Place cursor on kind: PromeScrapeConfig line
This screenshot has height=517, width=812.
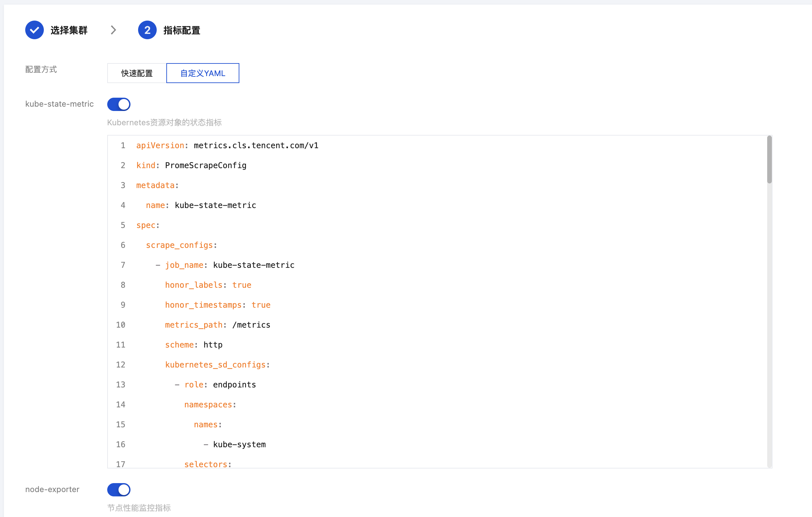coord(191,165)
